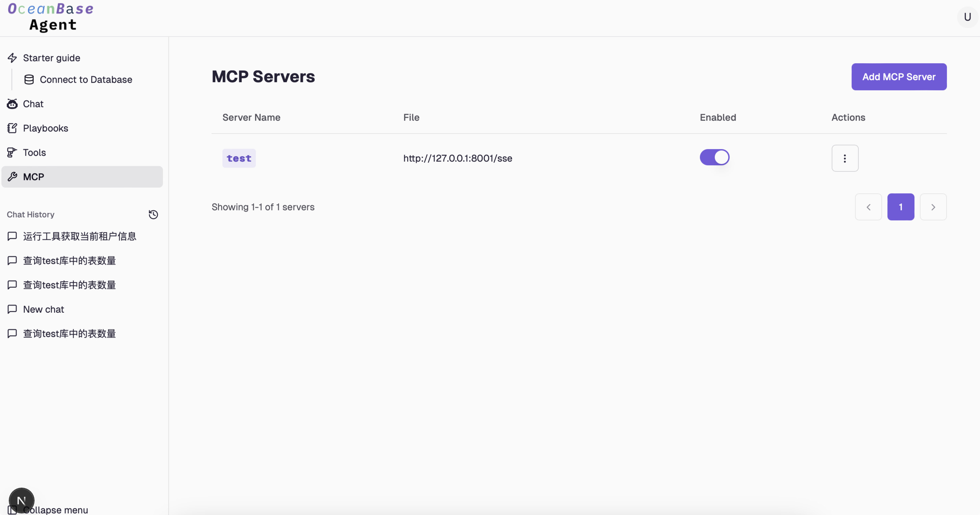Click the File column header
980x515 pixels.
click(x=411, y=118)
